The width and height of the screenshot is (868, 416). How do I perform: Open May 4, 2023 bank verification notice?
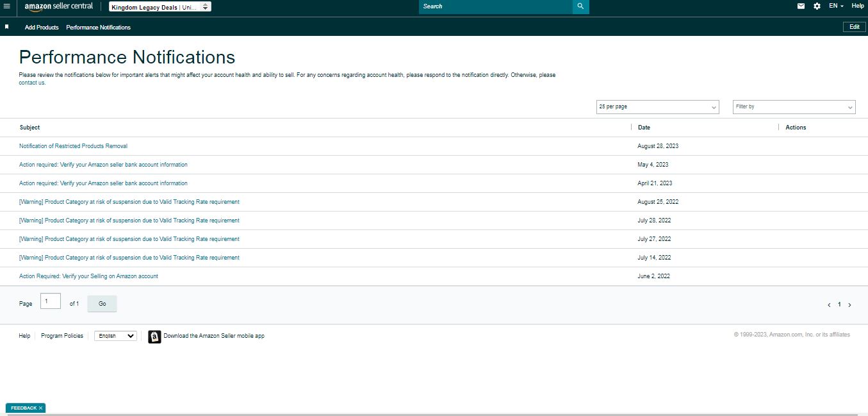pyautogui.click(x=103, y=165)
